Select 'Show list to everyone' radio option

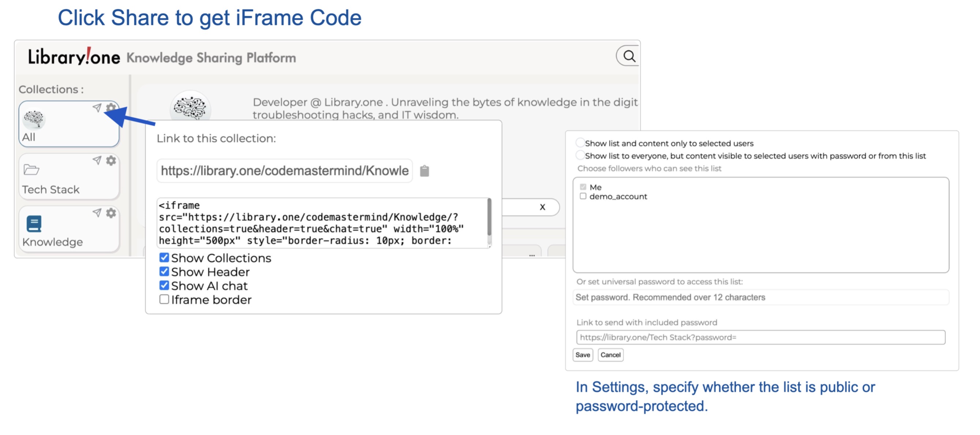pos(580,155)
